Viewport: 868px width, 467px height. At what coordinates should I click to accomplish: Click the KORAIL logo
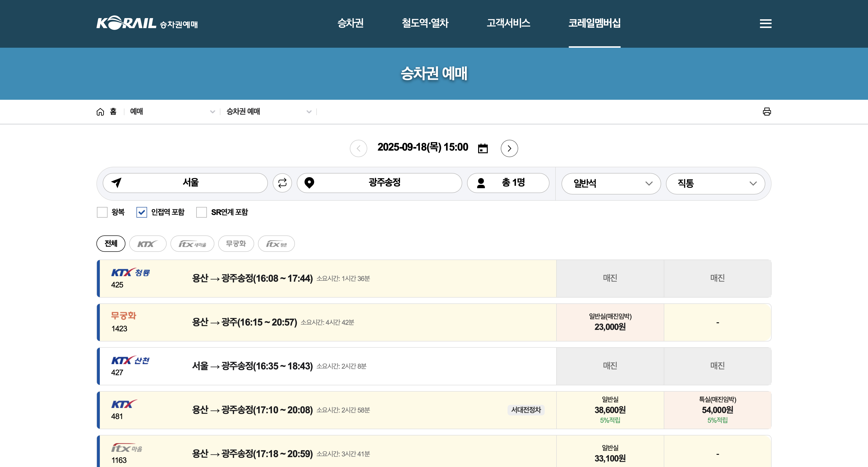126,23
